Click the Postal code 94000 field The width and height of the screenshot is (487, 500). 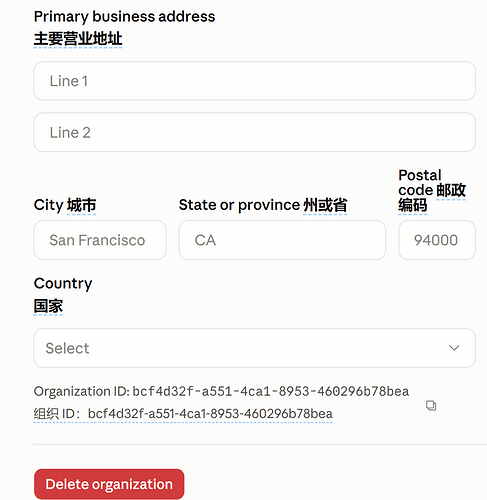[437, 240]
